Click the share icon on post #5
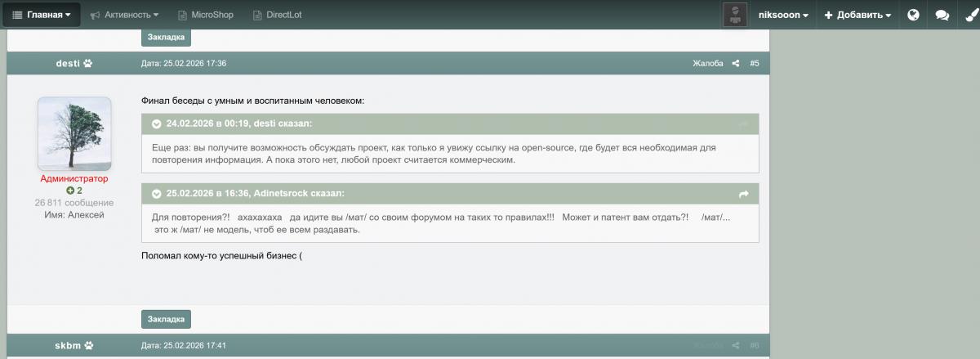 (x=736, y=64)
